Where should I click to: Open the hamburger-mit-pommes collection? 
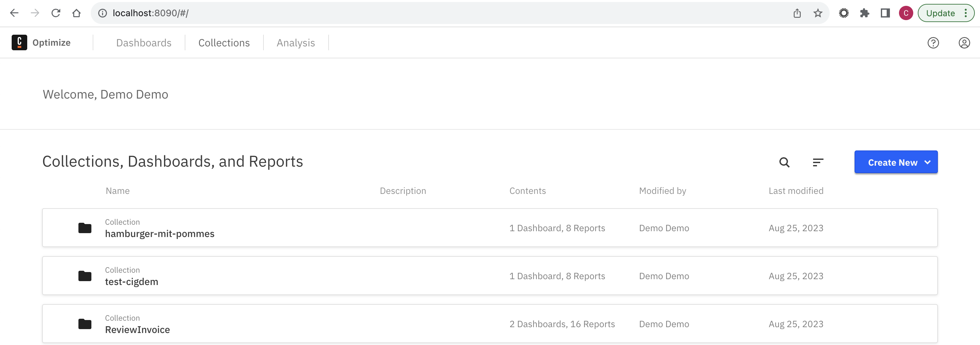coord(159,234)
